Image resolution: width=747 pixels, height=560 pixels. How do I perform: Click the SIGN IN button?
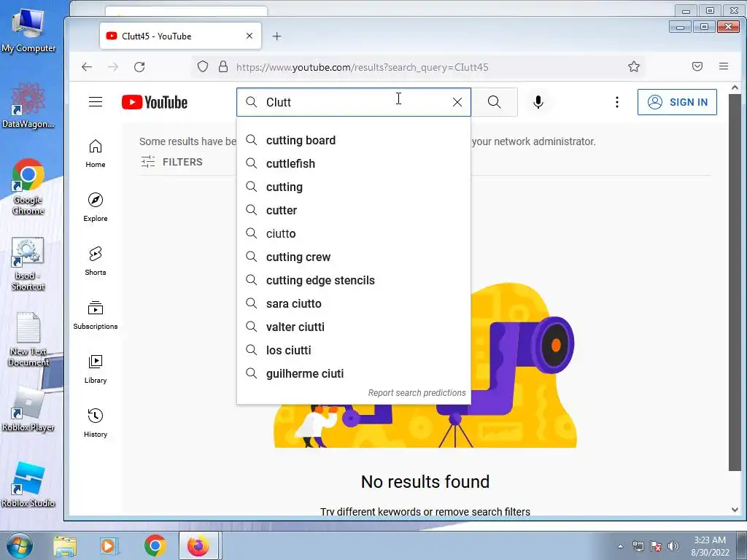677,102
